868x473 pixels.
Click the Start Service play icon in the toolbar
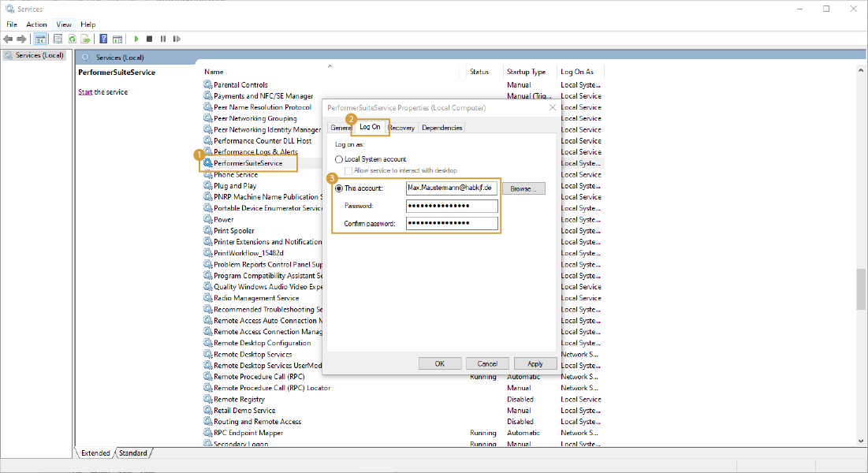coord(136,39)
